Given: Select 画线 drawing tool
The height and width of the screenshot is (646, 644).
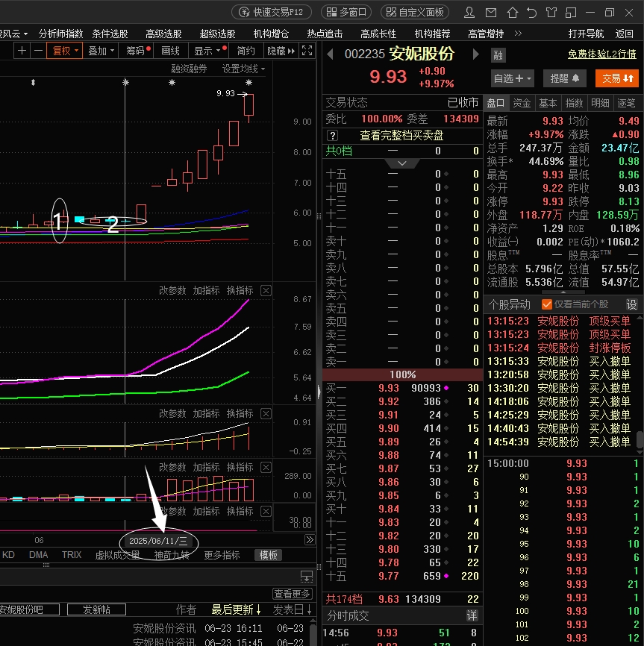Looking at the screenshot, I should [170, 51].
